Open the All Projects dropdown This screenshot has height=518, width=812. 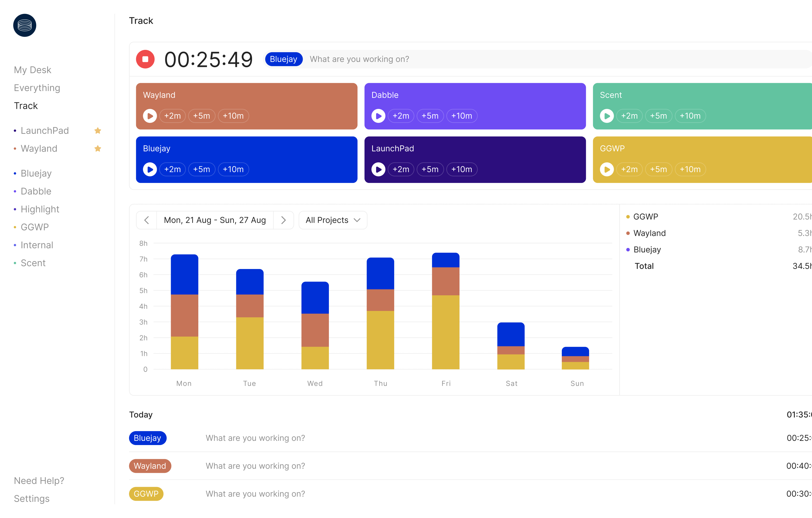click(x=333, y=220)
